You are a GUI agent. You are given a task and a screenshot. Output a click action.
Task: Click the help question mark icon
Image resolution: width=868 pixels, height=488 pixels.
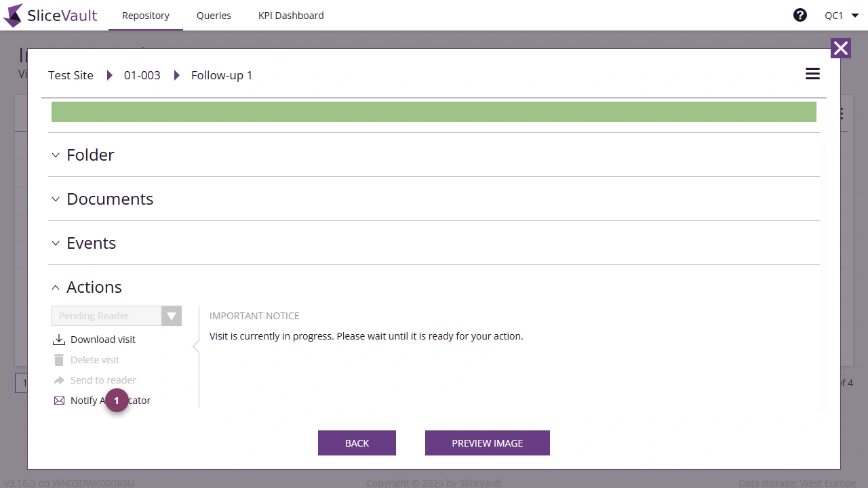[x=800, y=14]
